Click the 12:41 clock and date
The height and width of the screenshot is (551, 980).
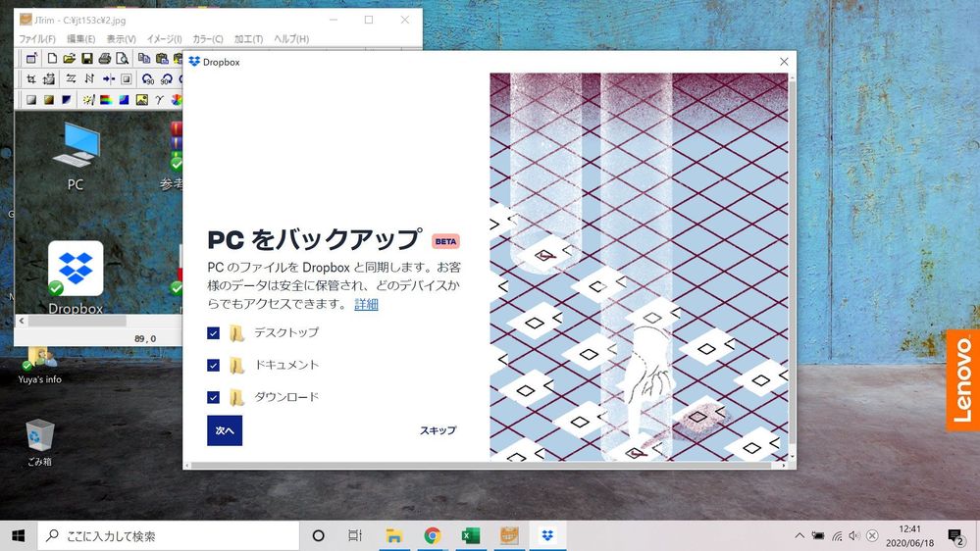click(x=909, y=536)
